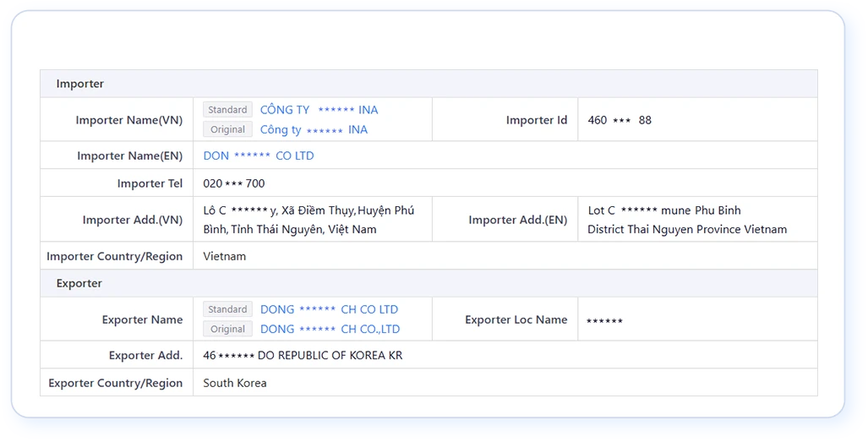Viewport: 868px width, 442px height.
Task: Click the Importer Name(VN) label
Action: pyautogui.click(x=129, y=120)
